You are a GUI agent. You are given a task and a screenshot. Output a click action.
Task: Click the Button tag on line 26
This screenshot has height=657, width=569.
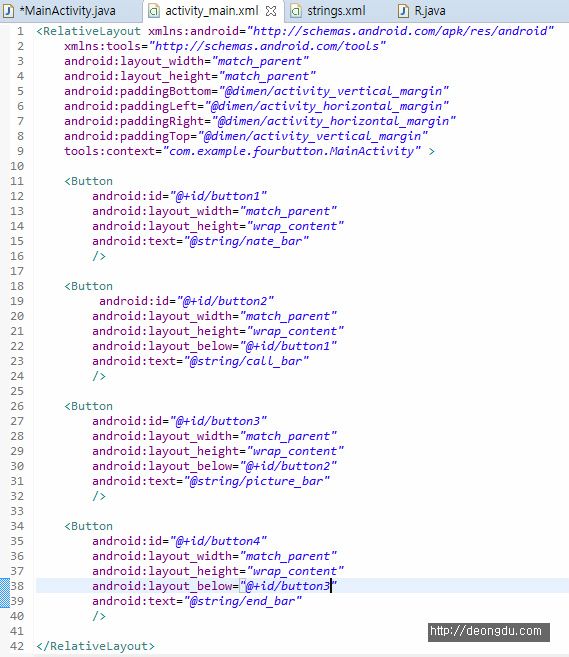[x=88, y=406]
